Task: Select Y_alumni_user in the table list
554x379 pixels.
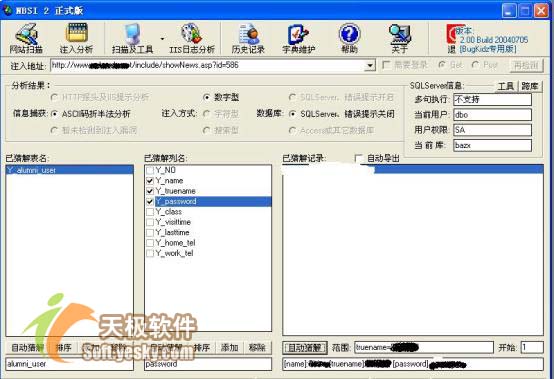Action: coord(70,170)
